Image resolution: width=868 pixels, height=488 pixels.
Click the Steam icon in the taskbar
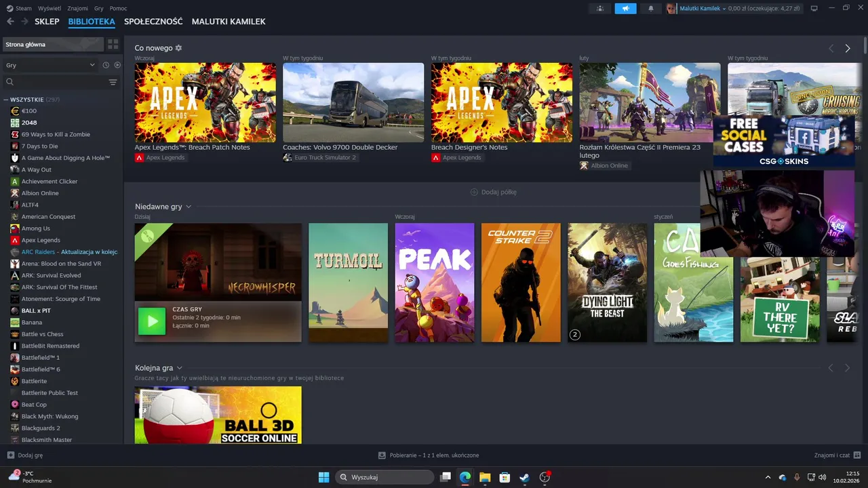click(524, 477)
